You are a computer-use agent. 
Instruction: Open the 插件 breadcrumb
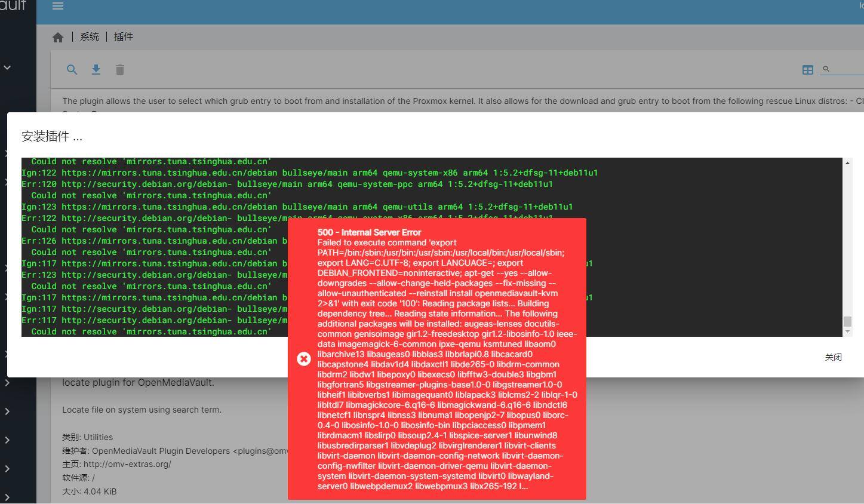pyautogui.click(x=124, y=37)
